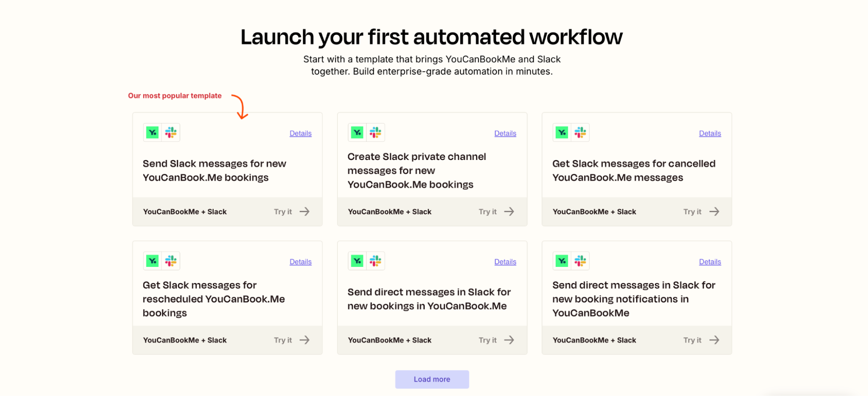Select the 'YouCanBookMe + Slack' label on the first card

185,212
